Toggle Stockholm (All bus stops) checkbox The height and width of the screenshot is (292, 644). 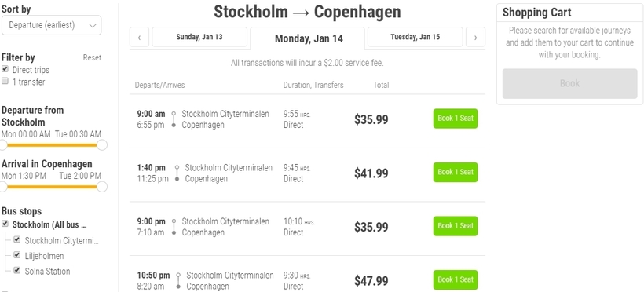tap(5, 224)
